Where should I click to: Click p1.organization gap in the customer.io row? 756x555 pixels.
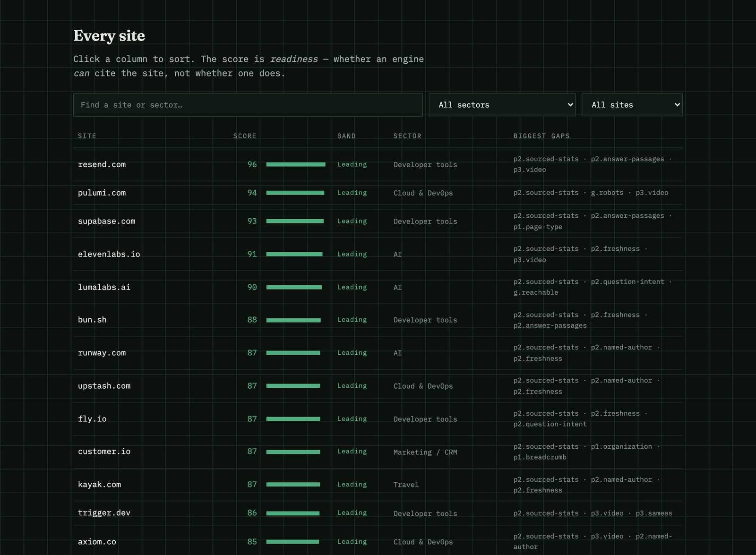click(621, 446)
